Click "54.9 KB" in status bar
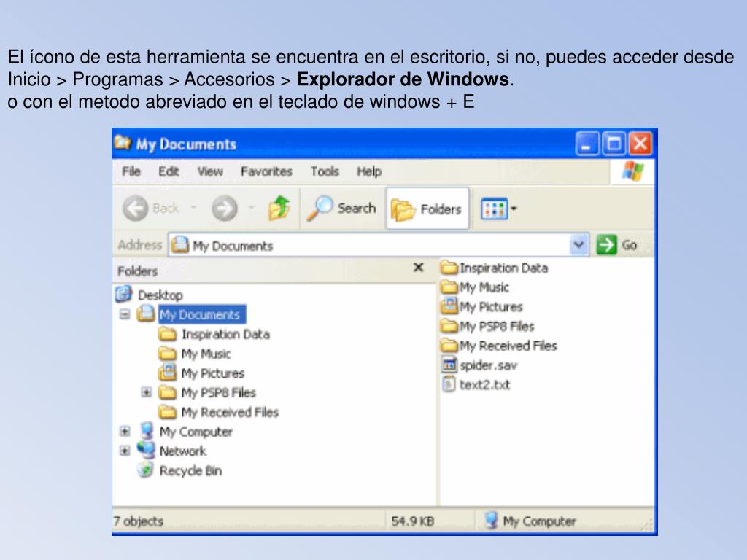 (413, 521)
